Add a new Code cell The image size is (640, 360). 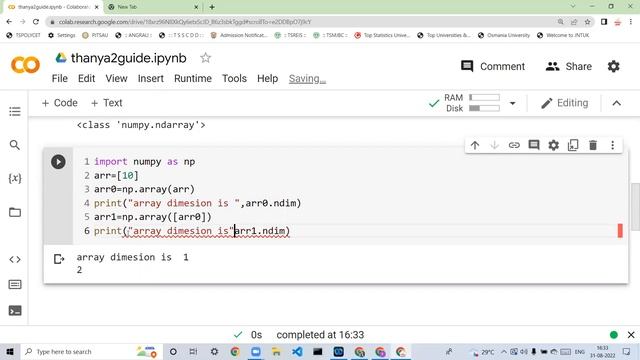coord(60,103)
